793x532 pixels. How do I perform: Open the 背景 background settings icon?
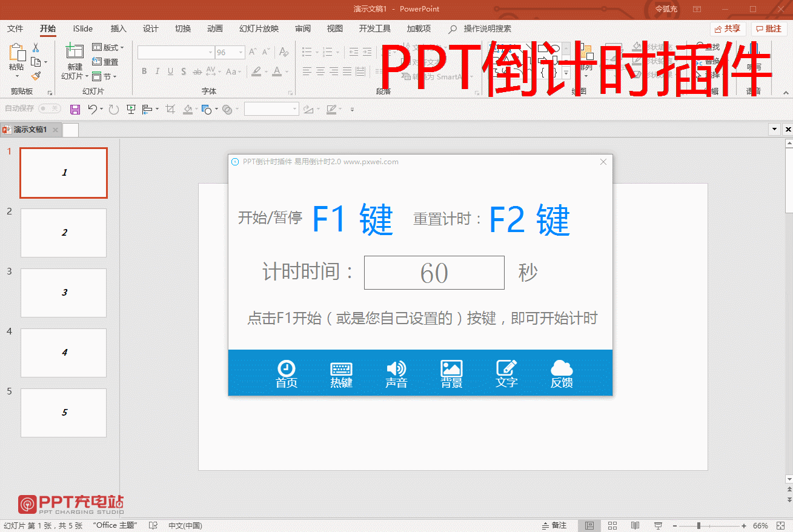pyautogui.click(x=451, y=372)
